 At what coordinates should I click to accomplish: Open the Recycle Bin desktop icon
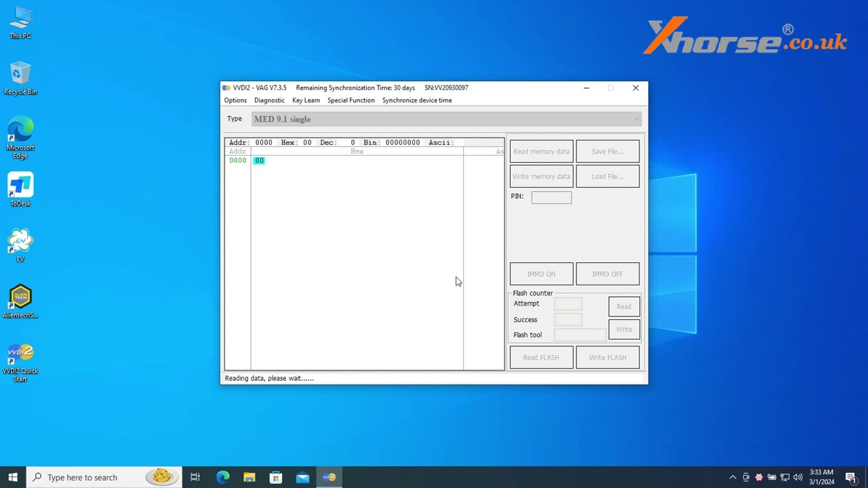point(20,79)
